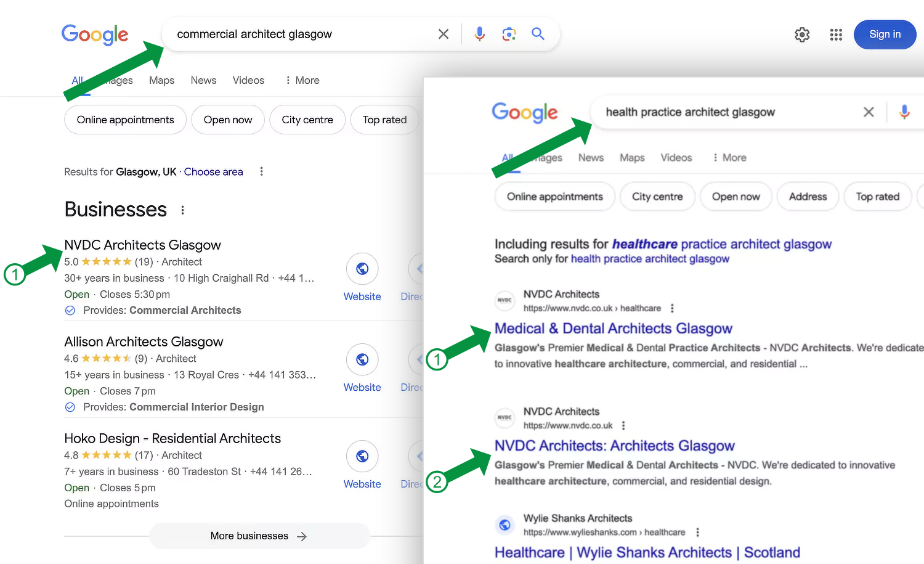Open options for nvdc.co.uk › healthcare result

pos(672,308)
